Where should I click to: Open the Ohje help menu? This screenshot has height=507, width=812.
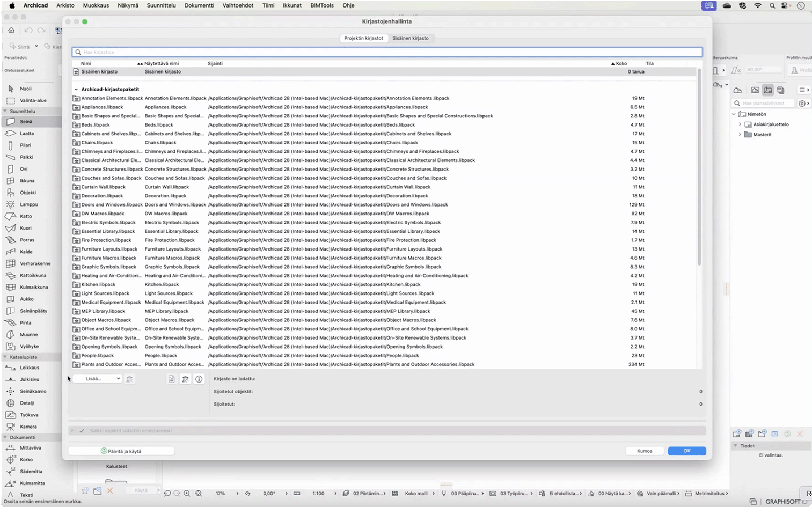[x=348, y=5]
